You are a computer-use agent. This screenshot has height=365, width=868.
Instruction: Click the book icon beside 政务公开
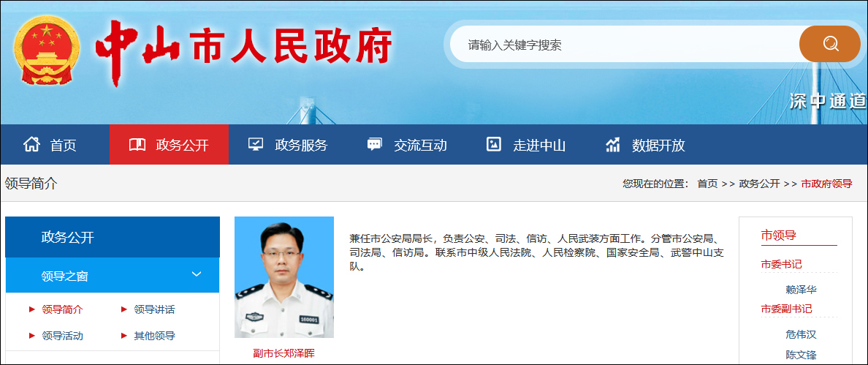[137, 145]
